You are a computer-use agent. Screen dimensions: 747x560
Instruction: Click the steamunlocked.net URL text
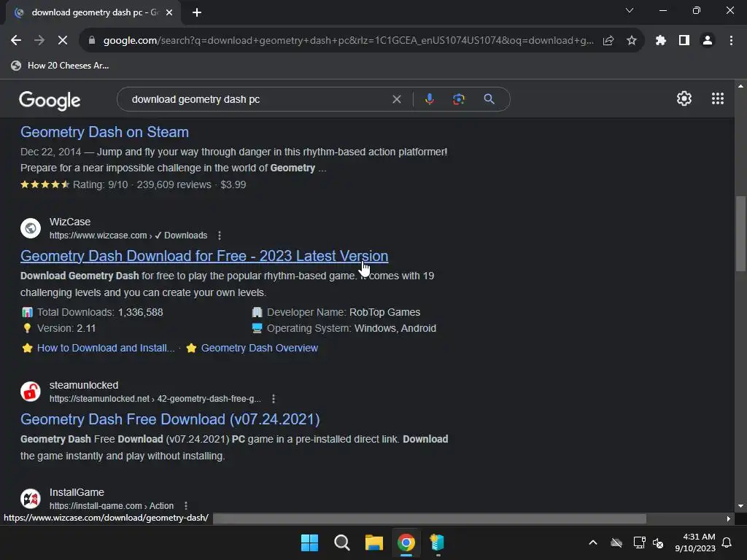[155, 399]
